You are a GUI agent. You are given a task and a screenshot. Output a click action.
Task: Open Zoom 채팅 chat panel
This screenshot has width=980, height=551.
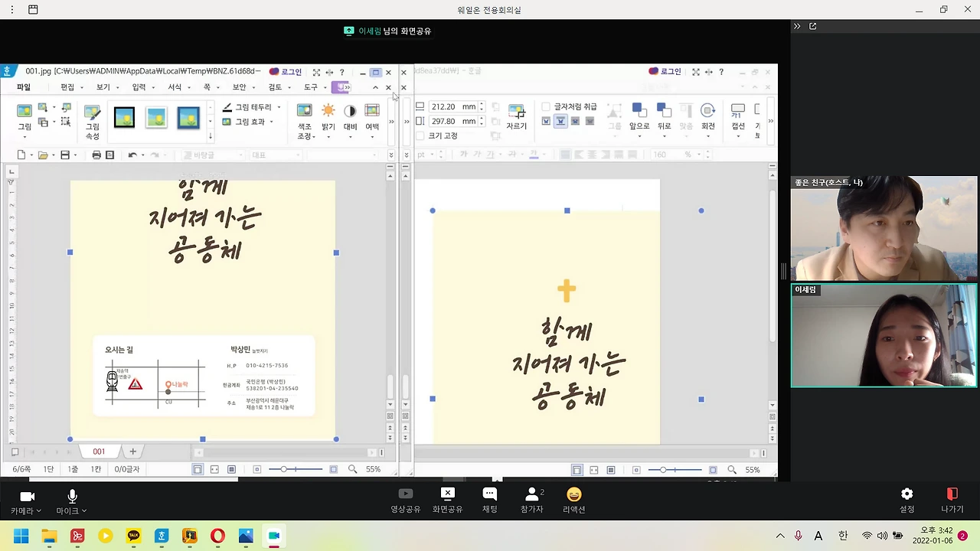pos(490,500)
